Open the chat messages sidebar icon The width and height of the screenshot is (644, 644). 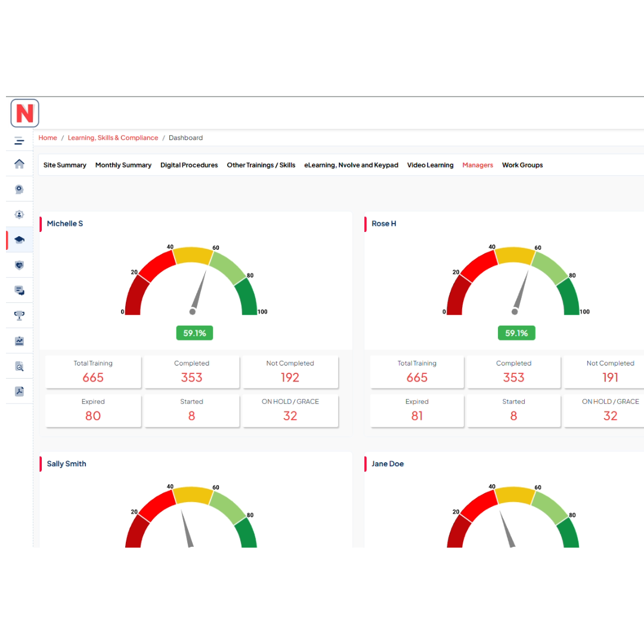tap(19, 290)
